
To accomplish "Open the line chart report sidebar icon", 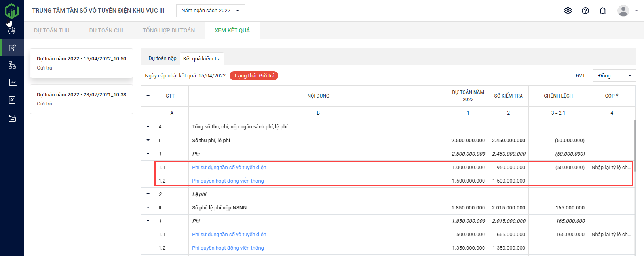I will [13, 82].
